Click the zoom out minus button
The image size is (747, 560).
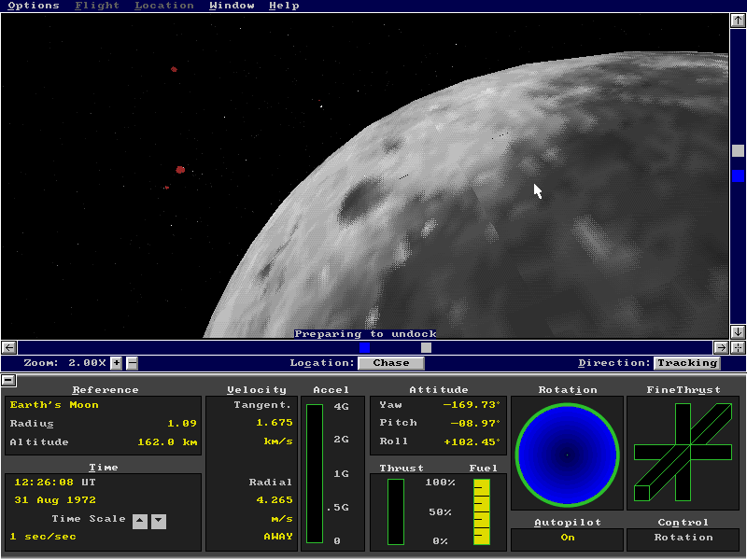[132, 363]
